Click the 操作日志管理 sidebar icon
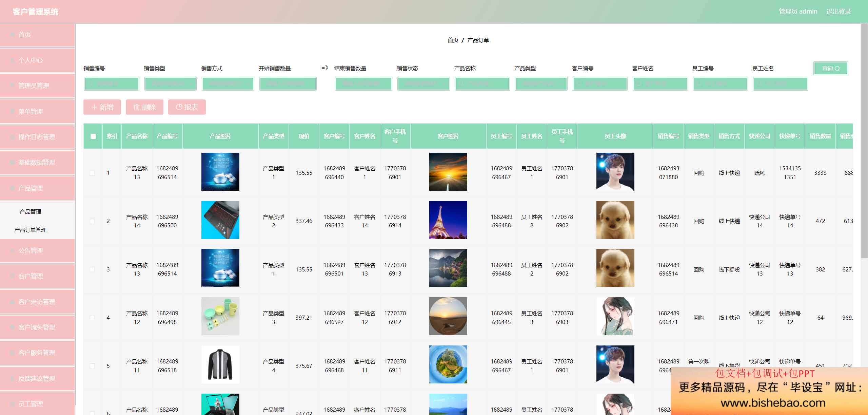Viewport: 868px width, 415px height. 13,137
